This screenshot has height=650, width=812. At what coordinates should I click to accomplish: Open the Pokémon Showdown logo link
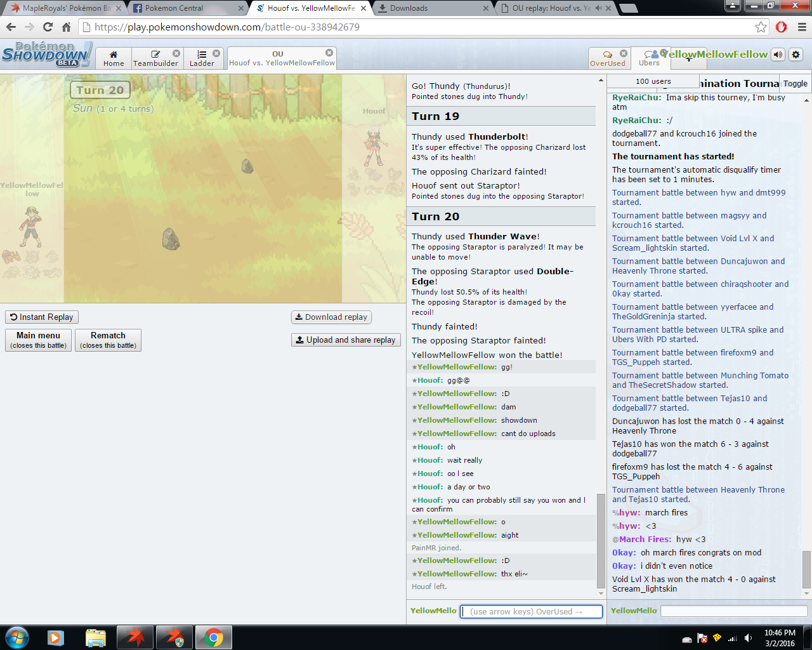46,55
